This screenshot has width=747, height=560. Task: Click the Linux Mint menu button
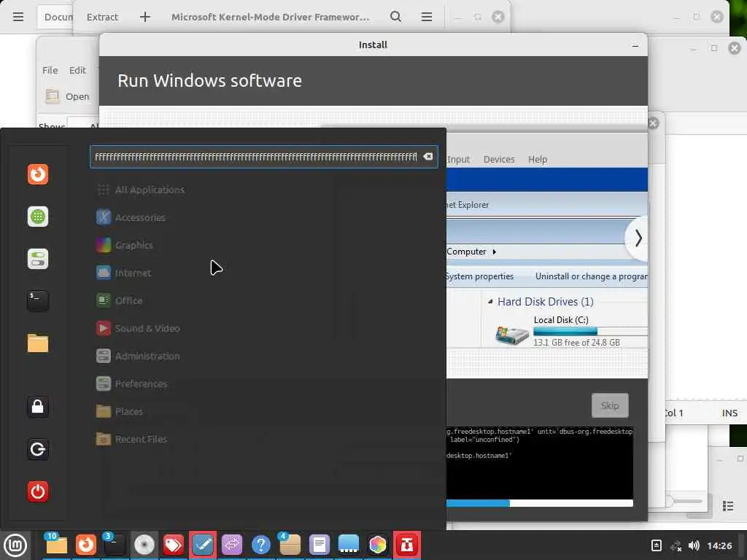click(15, 545)
